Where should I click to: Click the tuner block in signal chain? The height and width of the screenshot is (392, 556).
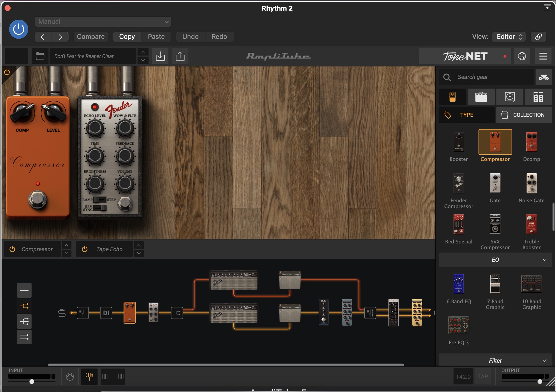pos(83,313)
